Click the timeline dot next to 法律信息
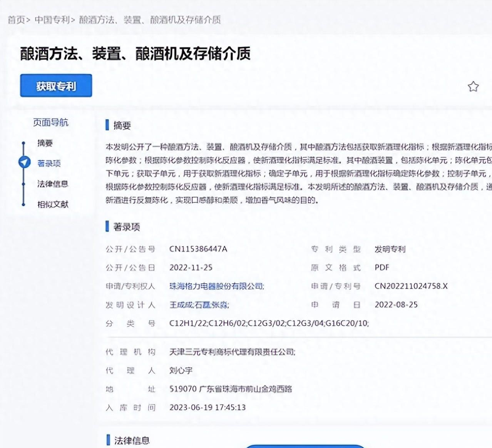Screen dimensions: 492x448 (24, 184)
